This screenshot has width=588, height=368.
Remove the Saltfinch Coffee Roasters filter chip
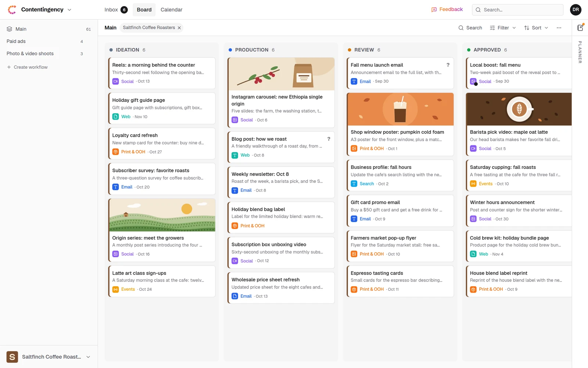tap(179, 28)
